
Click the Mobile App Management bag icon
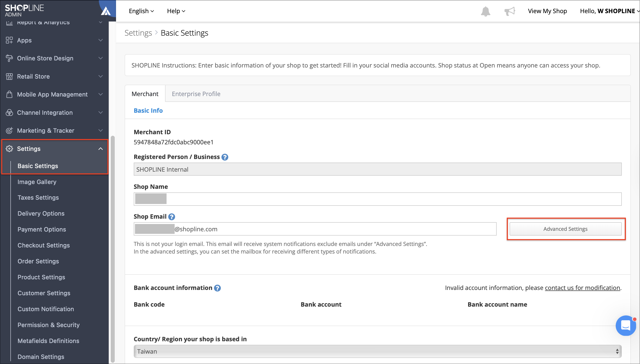(x=9, y=94)
